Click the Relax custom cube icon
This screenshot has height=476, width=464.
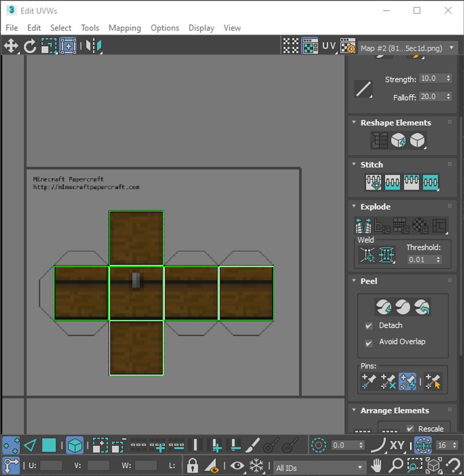tap(418, 140)
